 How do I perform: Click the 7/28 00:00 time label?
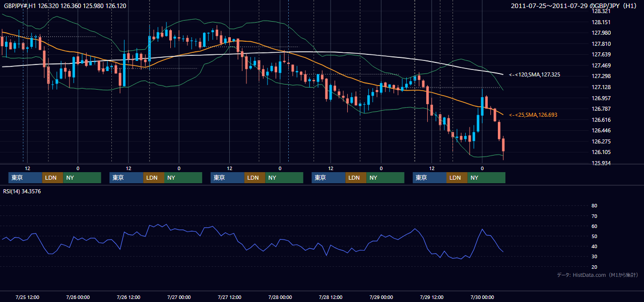coord(280,297)
